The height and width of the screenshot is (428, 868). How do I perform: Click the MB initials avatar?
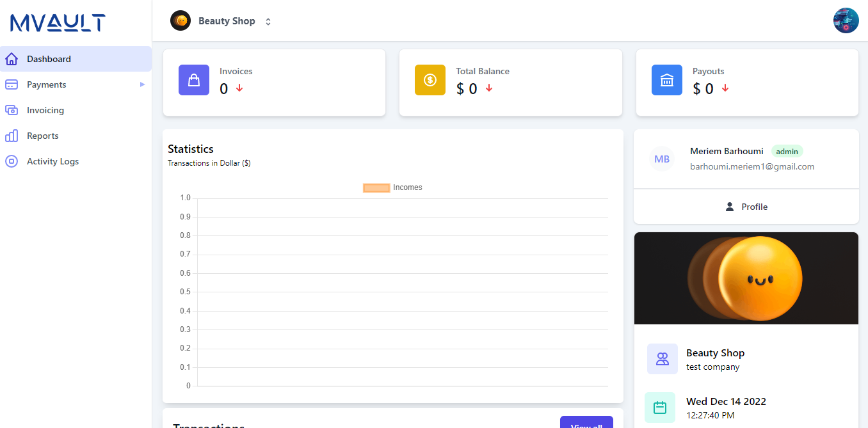coord(662,159)
